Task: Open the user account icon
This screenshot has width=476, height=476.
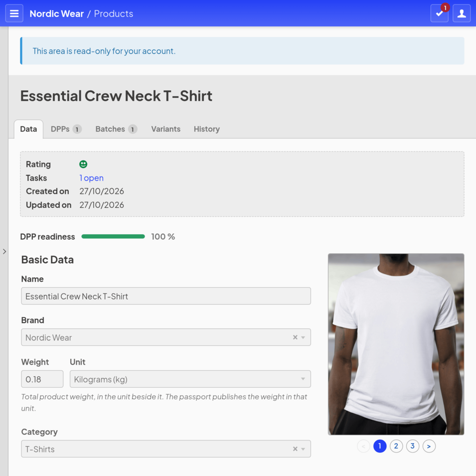Action: (462, 13)
